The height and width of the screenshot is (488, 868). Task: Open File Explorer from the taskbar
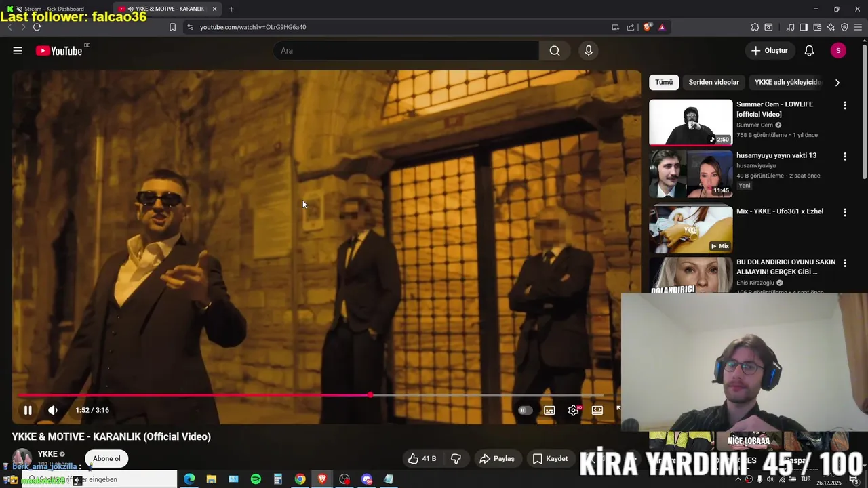[212, 479]
